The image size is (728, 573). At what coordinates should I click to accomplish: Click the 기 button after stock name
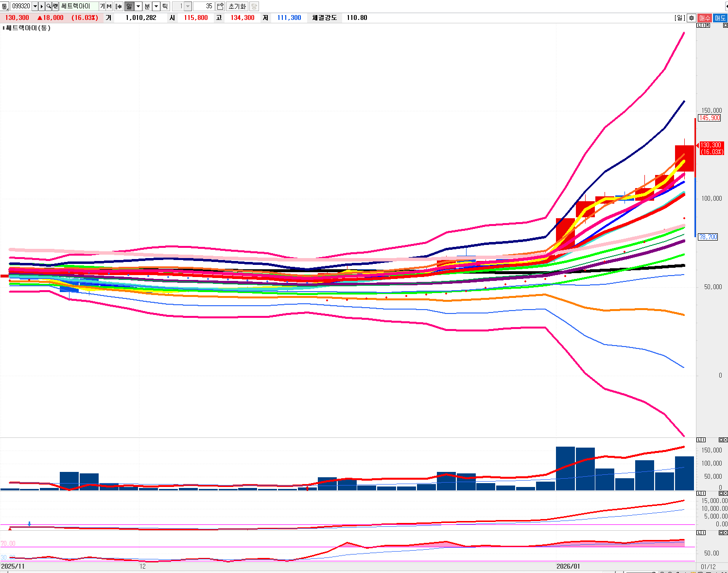click(103, 6)
